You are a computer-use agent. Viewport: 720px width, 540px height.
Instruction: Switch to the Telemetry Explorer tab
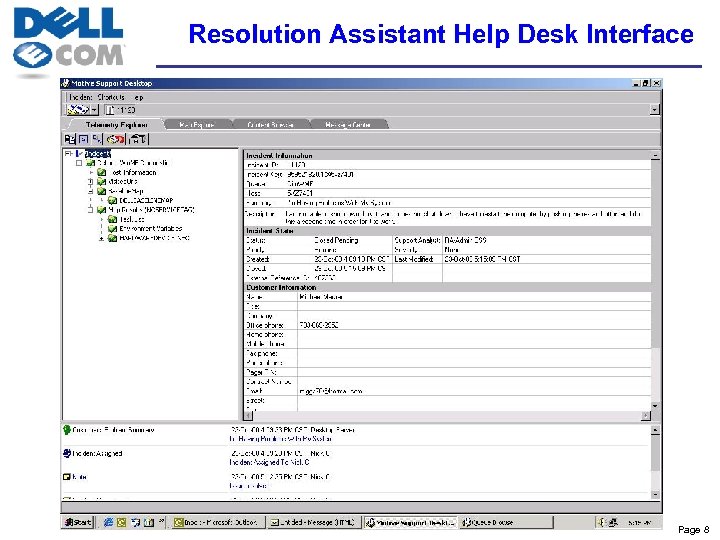pos(116,124)
